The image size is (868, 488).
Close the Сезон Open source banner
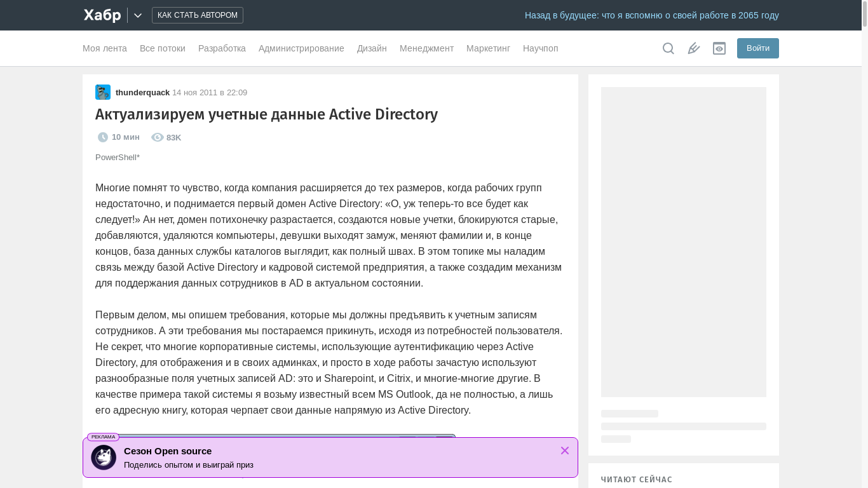(x=565, y=451)
